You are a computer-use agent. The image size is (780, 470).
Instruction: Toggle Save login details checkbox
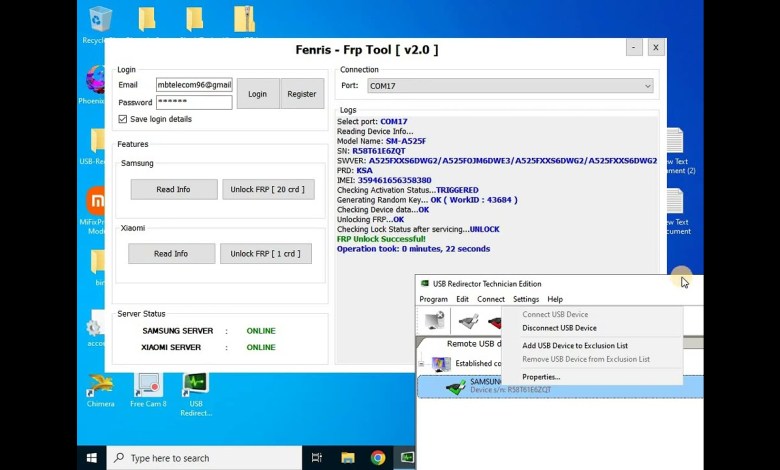pyautogui.click(x=123, y=119)
